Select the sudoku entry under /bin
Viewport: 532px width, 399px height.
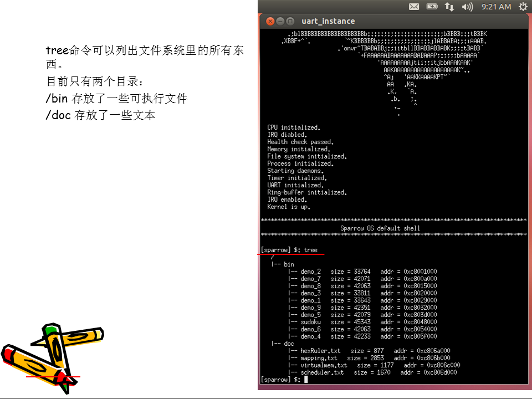pyautogui.click(x=311, y=321)
